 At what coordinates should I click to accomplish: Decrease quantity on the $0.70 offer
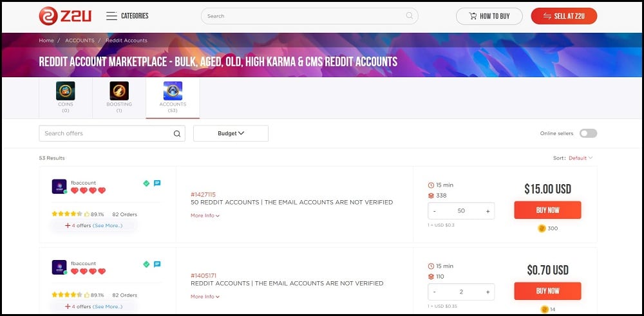click(435, 292)
